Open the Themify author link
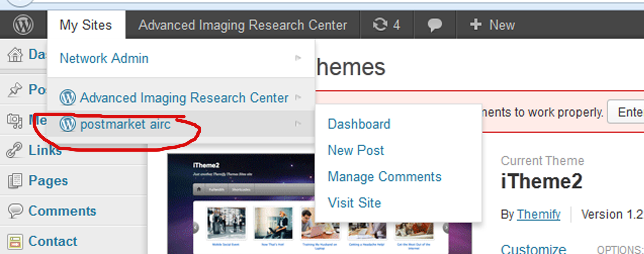The width and height of the screenshot is (644, 254). [x=538, y=215]
